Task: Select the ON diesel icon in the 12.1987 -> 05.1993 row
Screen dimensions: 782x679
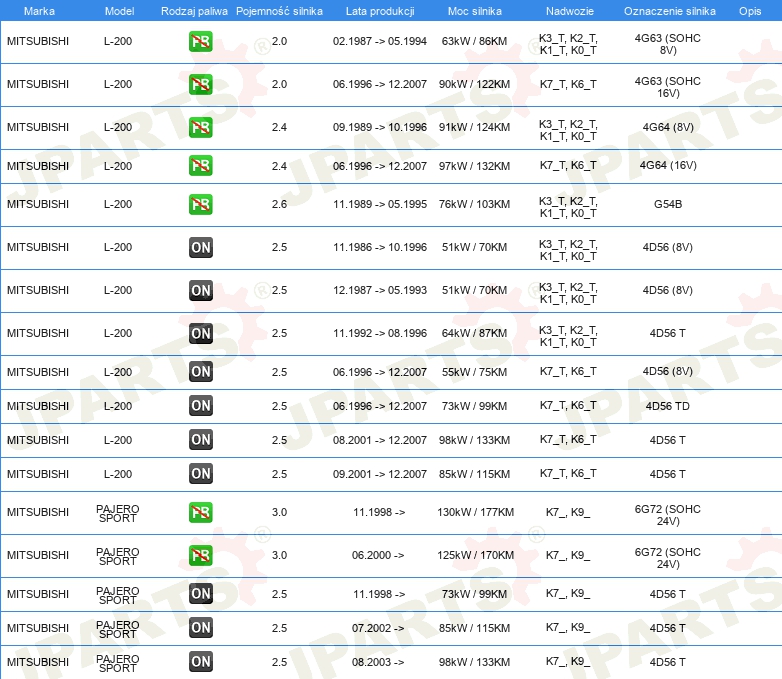Action: (x=200, y=290)
